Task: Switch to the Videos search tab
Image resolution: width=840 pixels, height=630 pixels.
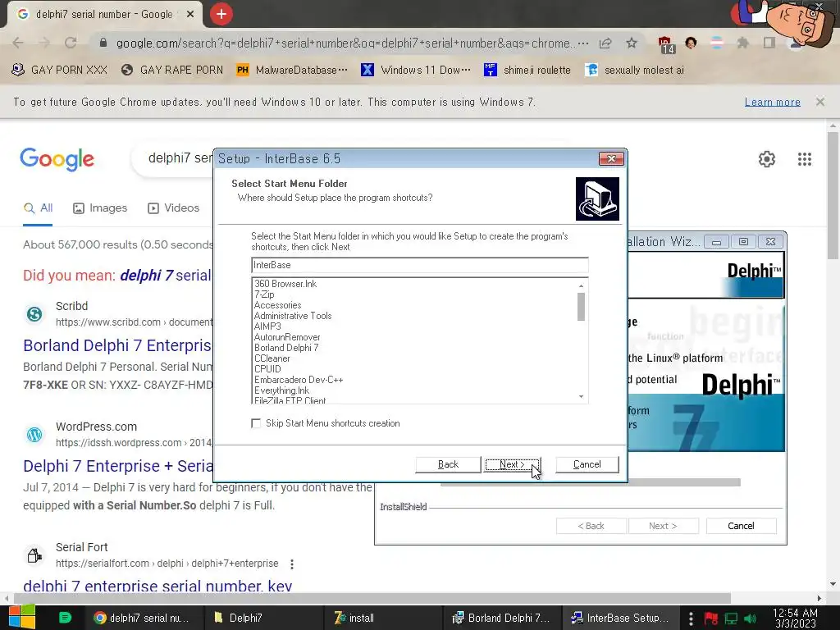Action: tap(174, 208)
